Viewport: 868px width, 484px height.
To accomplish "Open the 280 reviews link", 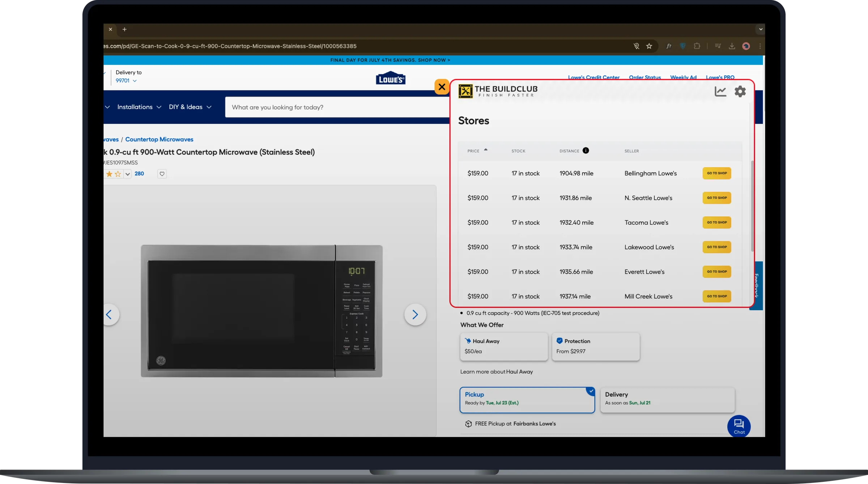I will click(139, 174).
